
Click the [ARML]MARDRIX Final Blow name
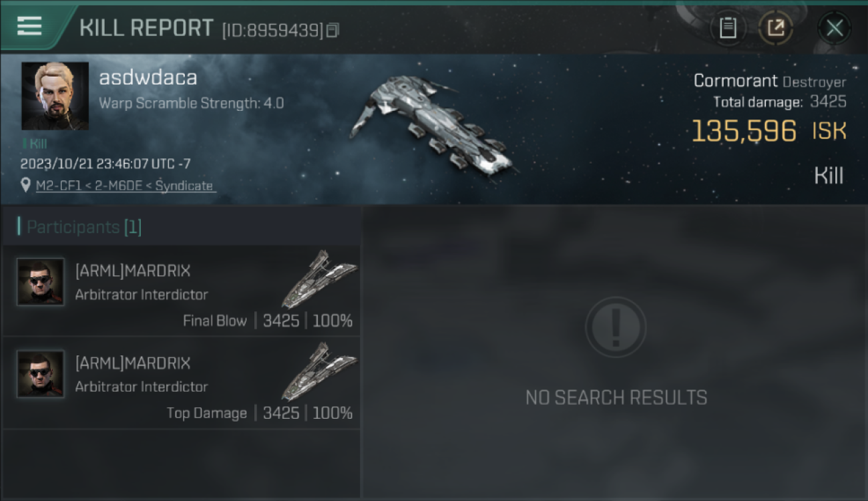point(133,271)
